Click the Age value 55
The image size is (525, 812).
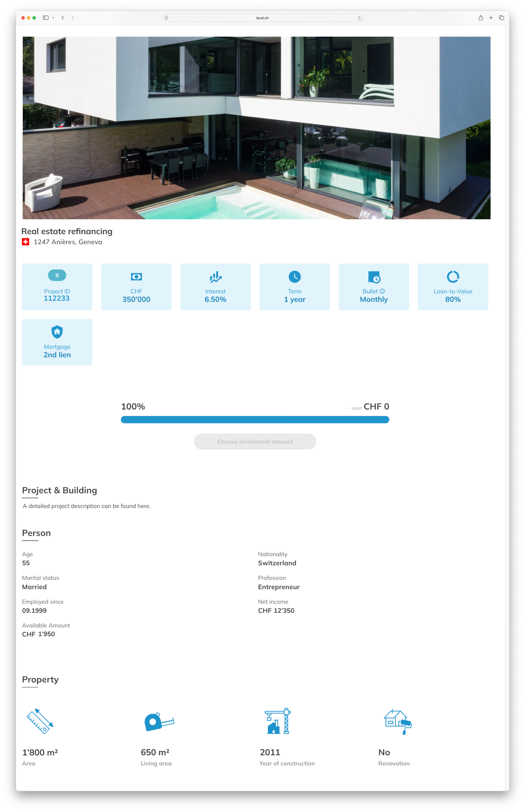[26, 563]
